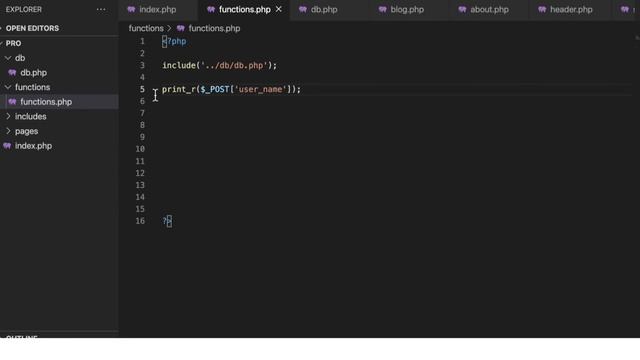This screenshot has width=640, height=360.
Task: Switch to the index.php tab
Action: tap(158, 9)
